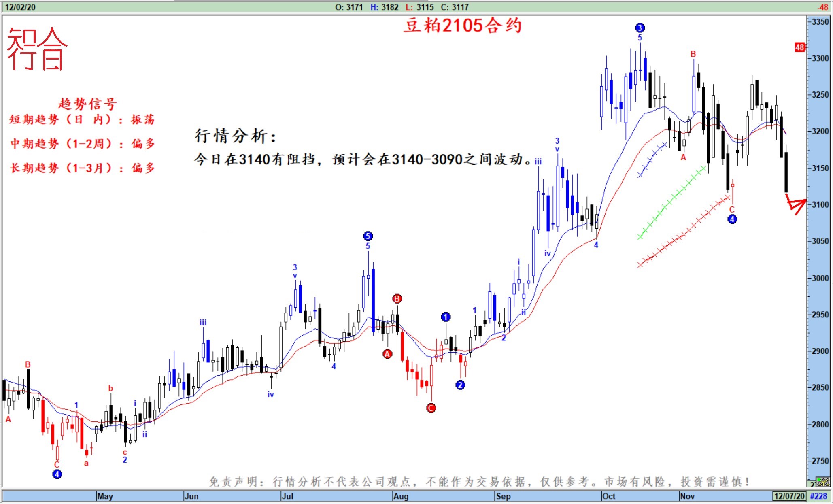Click the red 48 price badge
The height and width of the screenshot is (504, 833).
(799, 47)
